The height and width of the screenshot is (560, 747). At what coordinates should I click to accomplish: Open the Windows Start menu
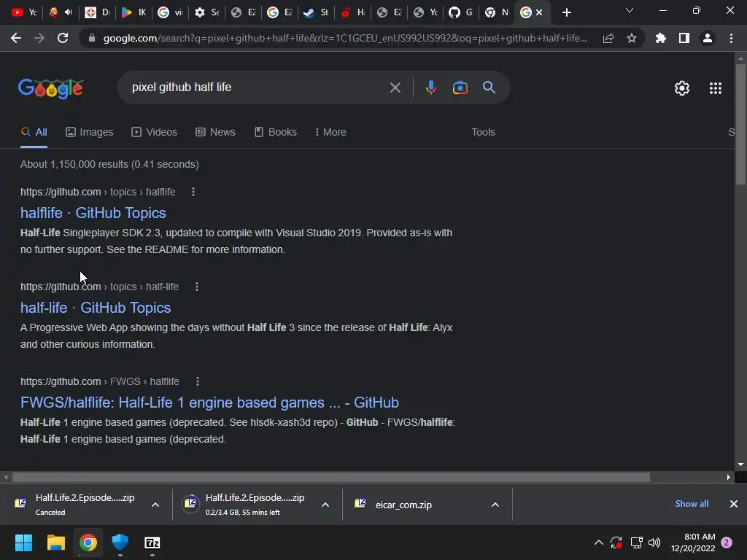coord(23,542)
